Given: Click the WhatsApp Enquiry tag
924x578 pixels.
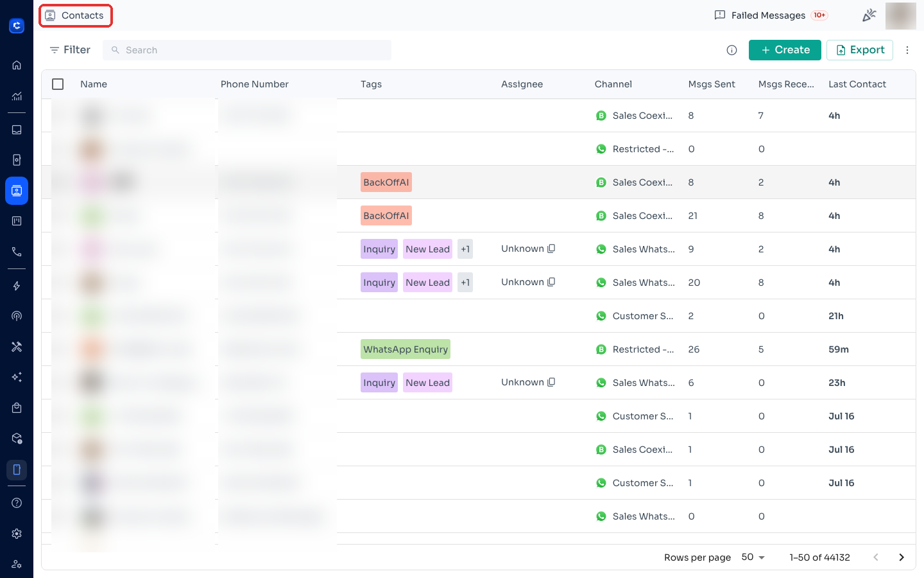Looking at the screenshot, I should click(406, 349).
